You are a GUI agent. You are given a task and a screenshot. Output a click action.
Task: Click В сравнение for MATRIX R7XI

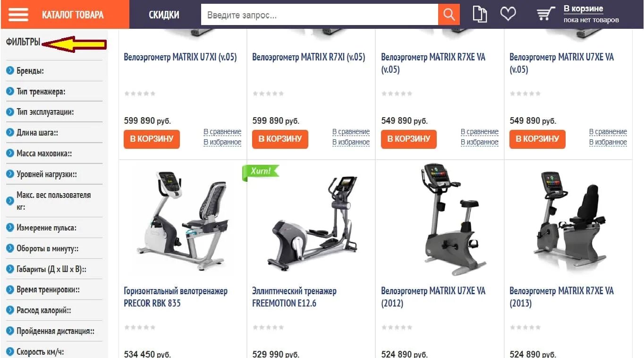(x=351, y=132)
